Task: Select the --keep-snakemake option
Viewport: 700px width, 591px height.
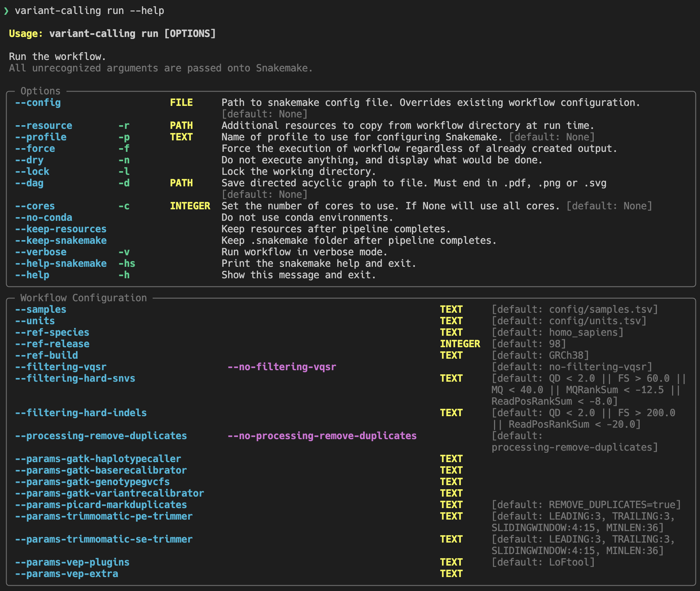Action: pos(61,241)
